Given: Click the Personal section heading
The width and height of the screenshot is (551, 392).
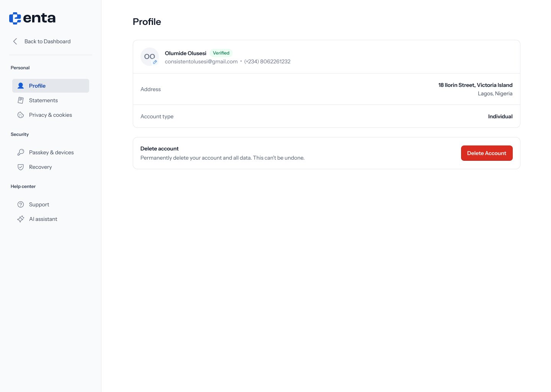Looking at the screenshot, I should click(x=20, y=68).
